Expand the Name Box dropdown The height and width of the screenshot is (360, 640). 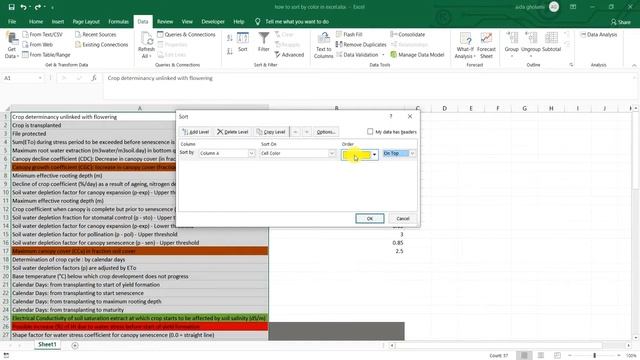40,78
